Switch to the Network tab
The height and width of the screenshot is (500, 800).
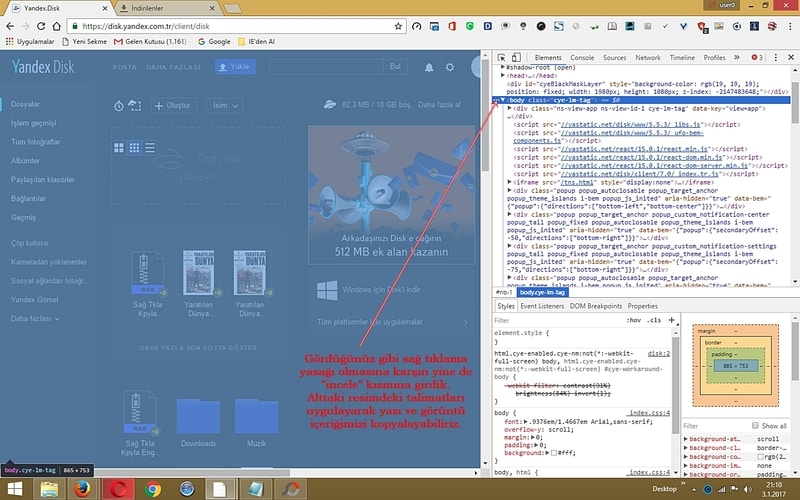pos(648,58)
